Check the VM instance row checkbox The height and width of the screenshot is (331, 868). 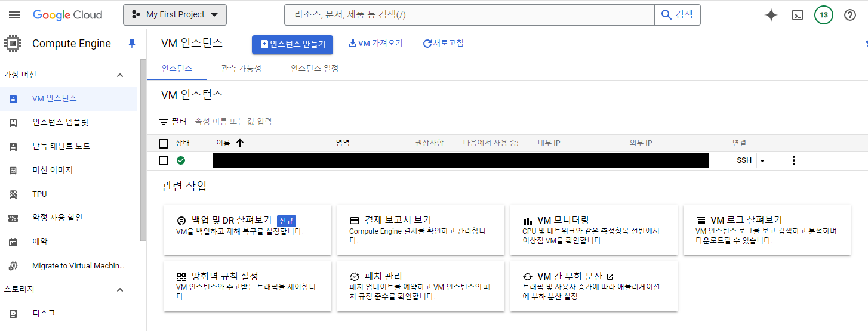pos(164,160)
